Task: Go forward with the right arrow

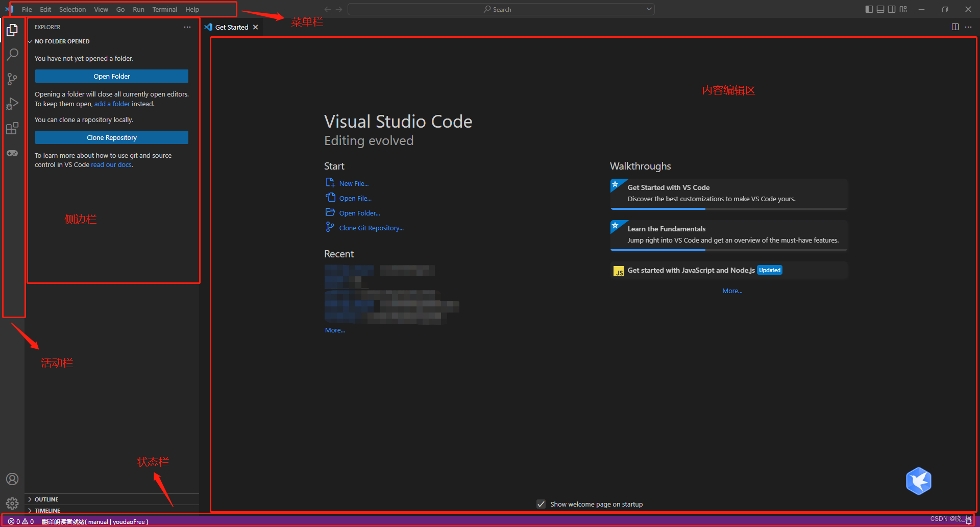Action: click(x=339, y=9)
